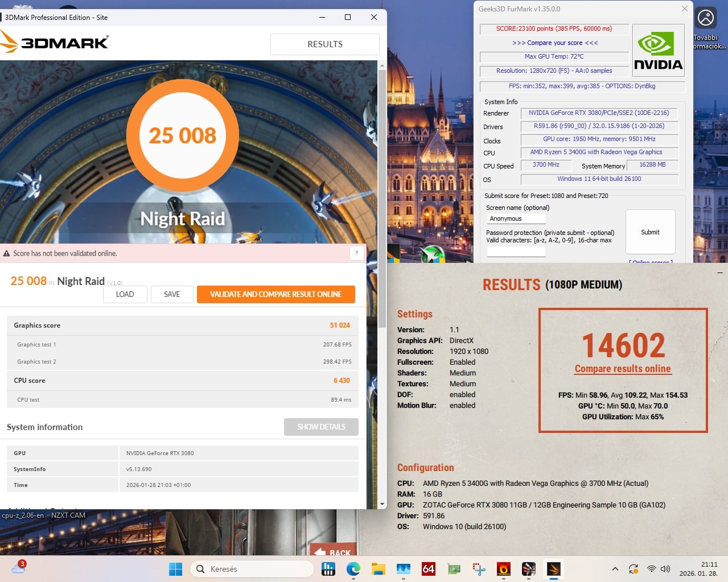The image size is (728, 582).
Task: Switch to the 3DMark taskbar icon
Action: coord(554,569)
